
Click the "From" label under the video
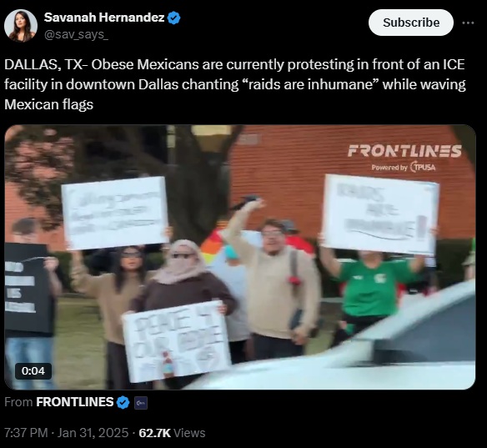[x=18, y=402]
